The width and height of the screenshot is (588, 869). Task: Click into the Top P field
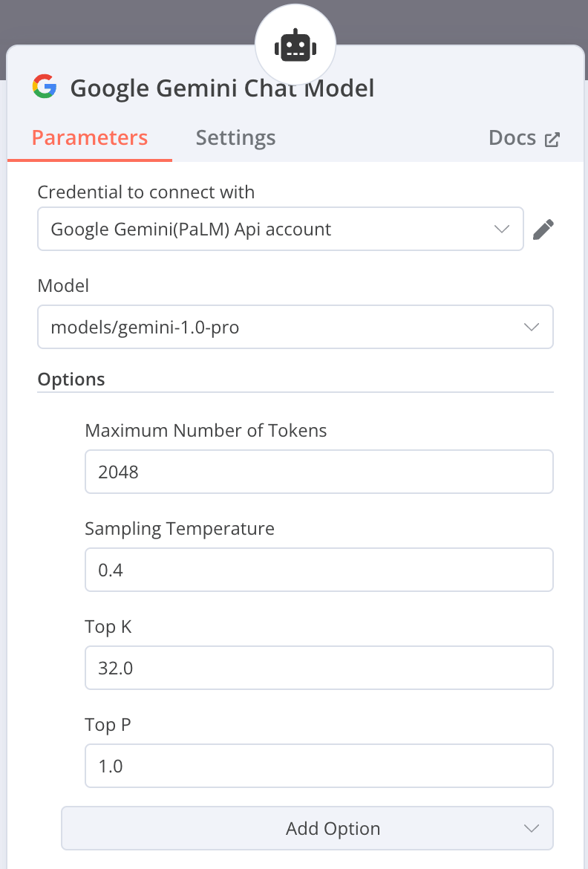[319, 766]
